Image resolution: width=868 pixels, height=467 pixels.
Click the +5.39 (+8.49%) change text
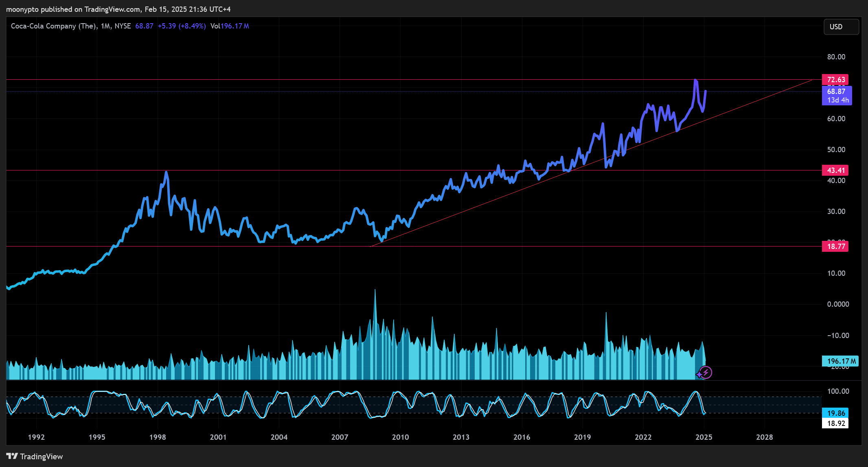coord(182,26)
